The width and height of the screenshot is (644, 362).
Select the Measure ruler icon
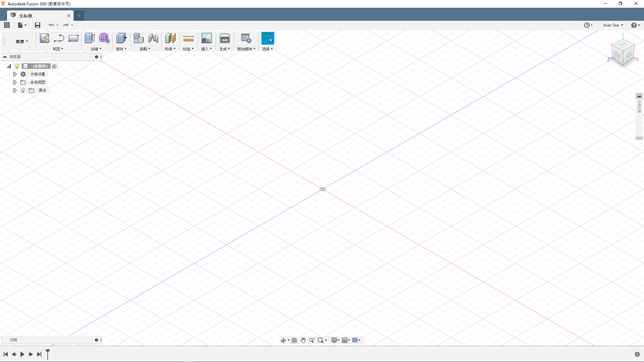pos(188,39)
